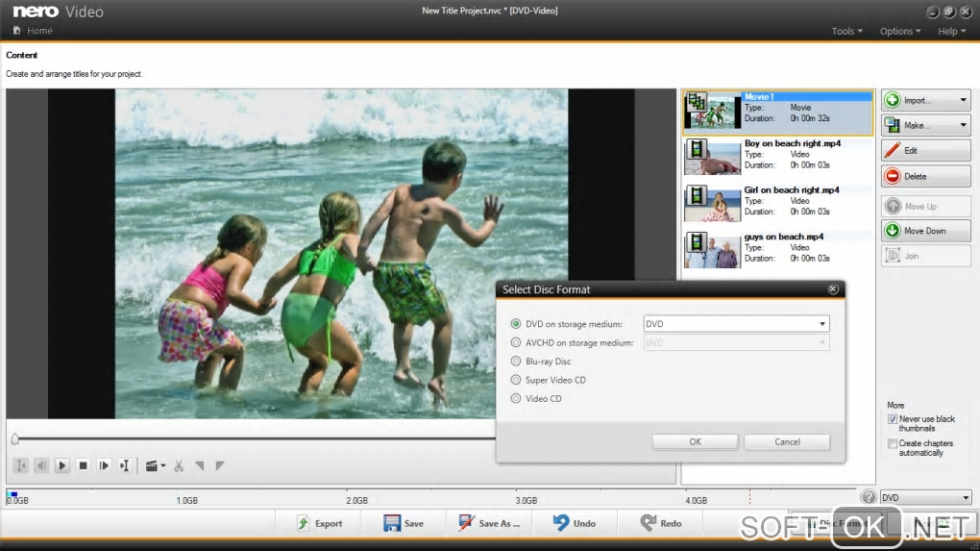The image size is (980, 551).
Task: Expand the Import dropdown arrow
Action: point(963,100)
